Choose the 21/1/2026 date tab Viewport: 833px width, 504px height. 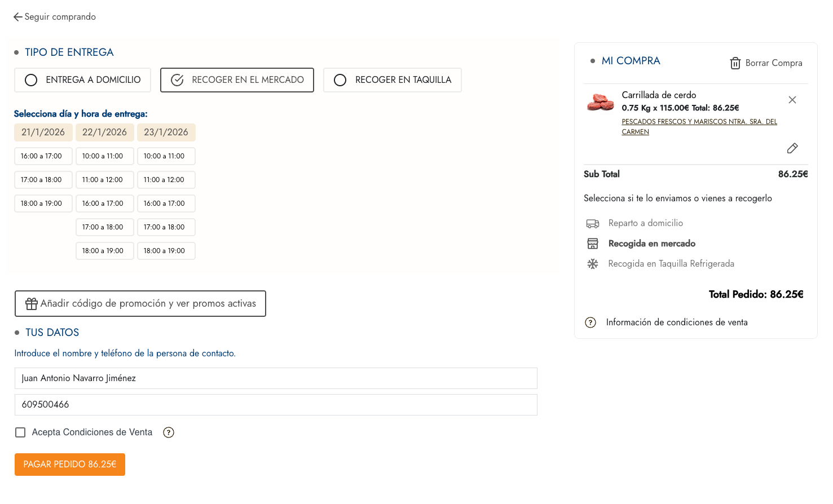tap(43, 132)
